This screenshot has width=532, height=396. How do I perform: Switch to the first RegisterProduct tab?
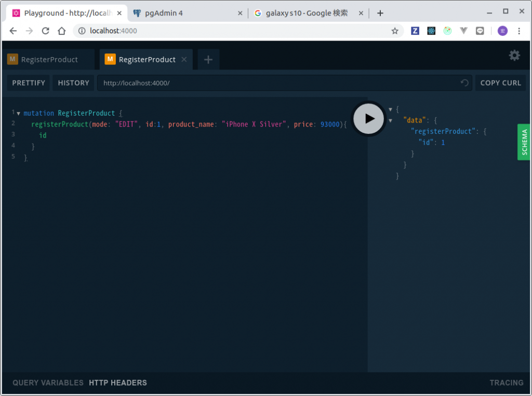coord(49,60)
